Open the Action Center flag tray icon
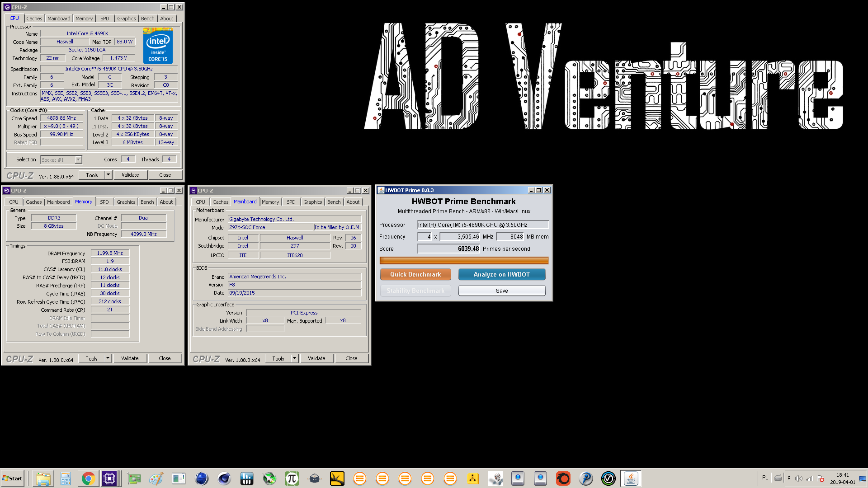 click(821, 479)
